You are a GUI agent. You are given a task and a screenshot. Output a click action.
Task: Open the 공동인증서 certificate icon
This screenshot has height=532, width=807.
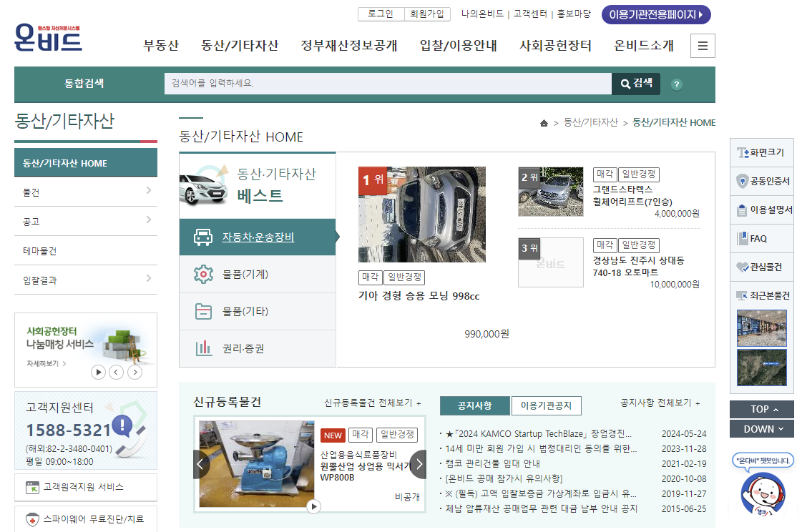pos(760,181)
